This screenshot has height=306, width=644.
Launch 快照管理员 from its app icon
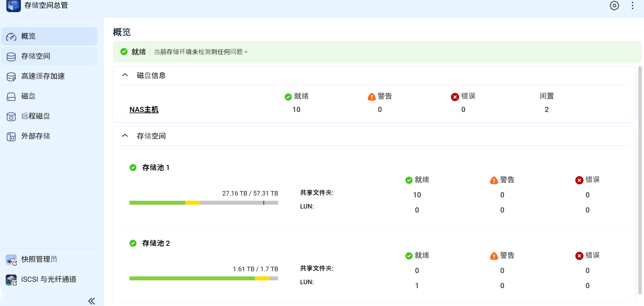tap(11, 260)
